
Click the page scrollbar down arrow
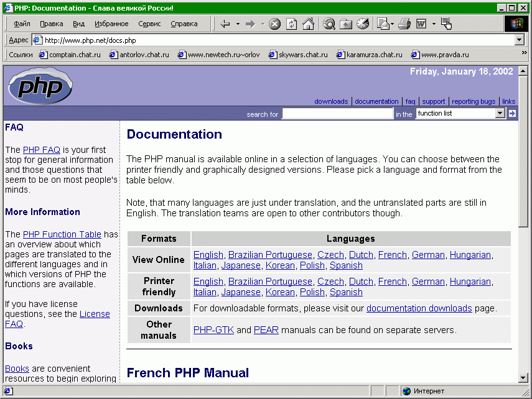coord(523,377)
